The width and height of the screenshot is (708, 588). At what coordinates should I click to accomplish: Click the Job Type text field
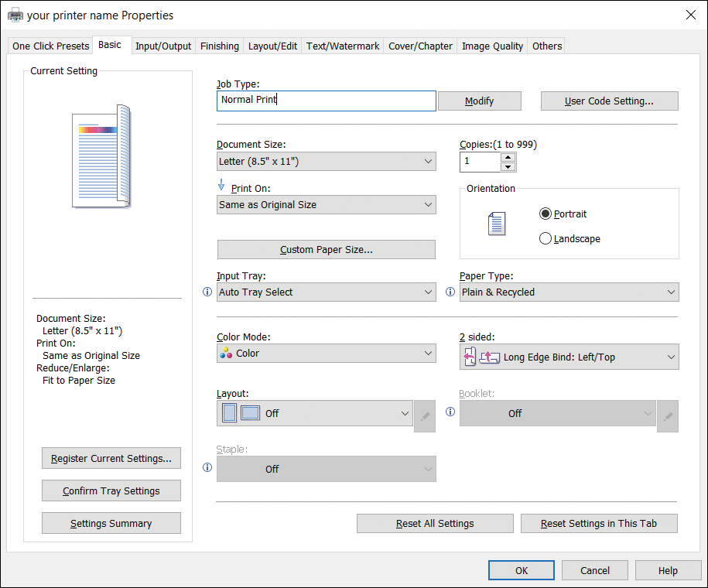coord(327,101)
